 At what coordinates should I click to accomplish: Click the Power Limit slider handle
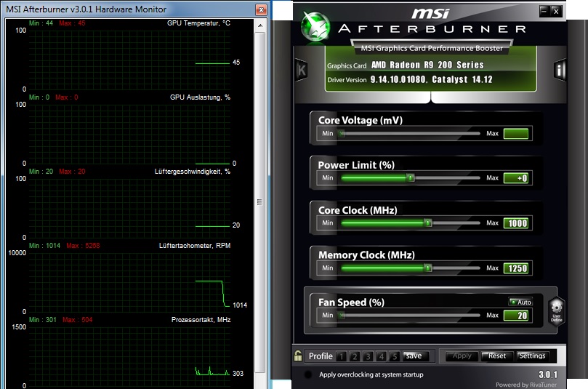411,178
